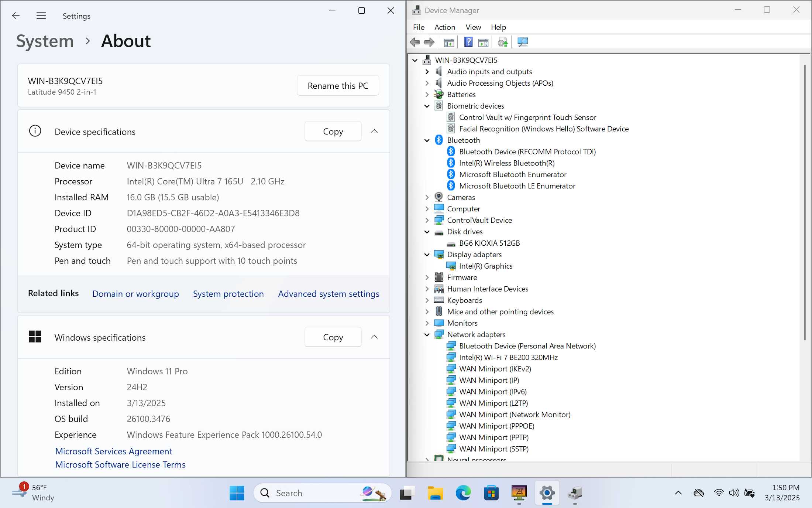Screen dimensions: 812x508
Task: Expand the Cameras category
Action: coord(427,197)
